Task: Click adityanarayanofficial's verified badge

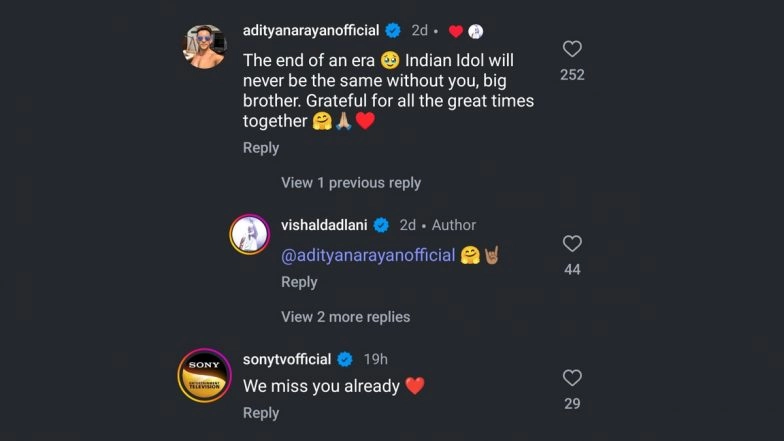Action: click(394, 31)
